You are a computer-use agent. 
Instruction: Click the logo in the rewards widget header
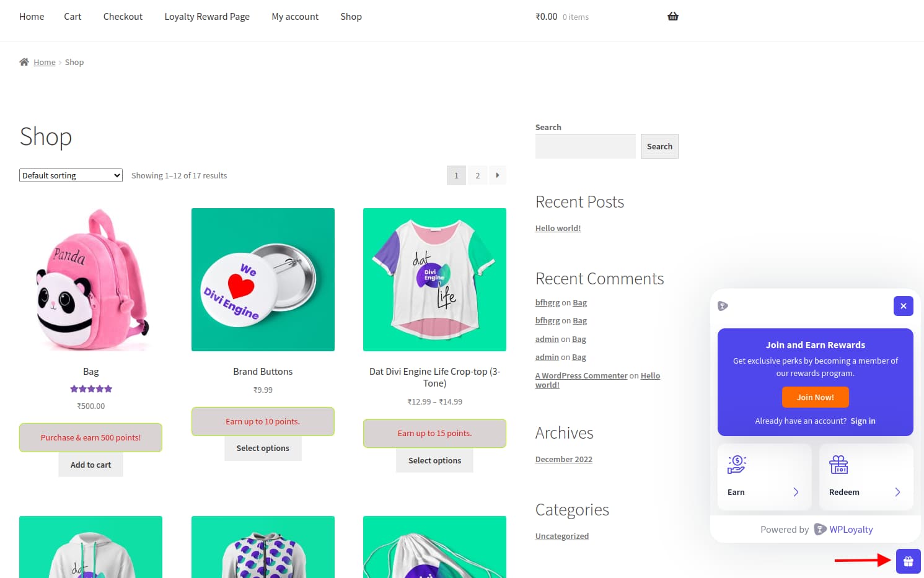(722, 305)
